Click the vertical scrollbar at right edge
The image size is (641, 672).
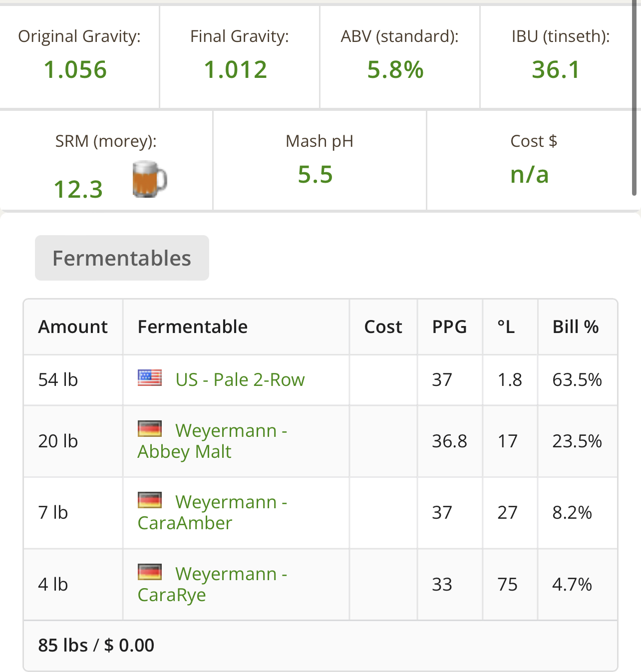click(635, 100)
